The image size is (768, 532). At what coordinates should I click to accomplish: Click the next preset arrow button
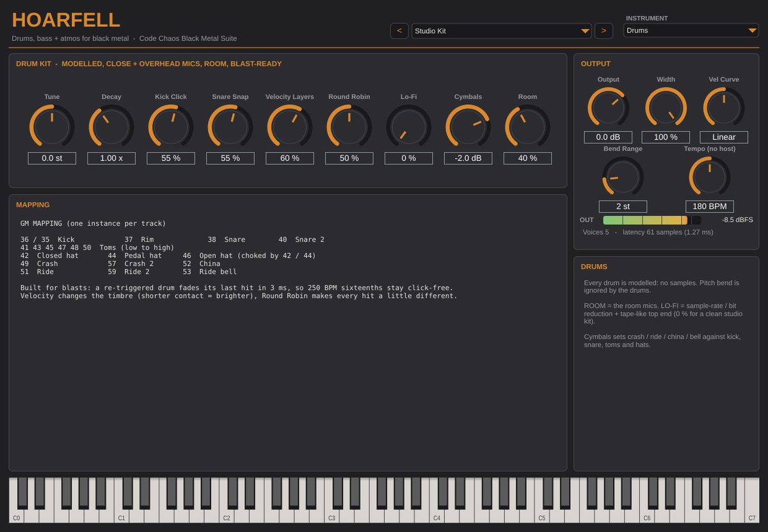[x=604, y=31]
